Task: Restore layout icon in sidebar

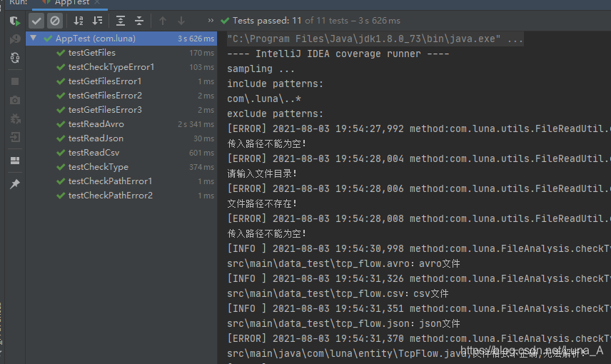Action: tap(15, 161)
